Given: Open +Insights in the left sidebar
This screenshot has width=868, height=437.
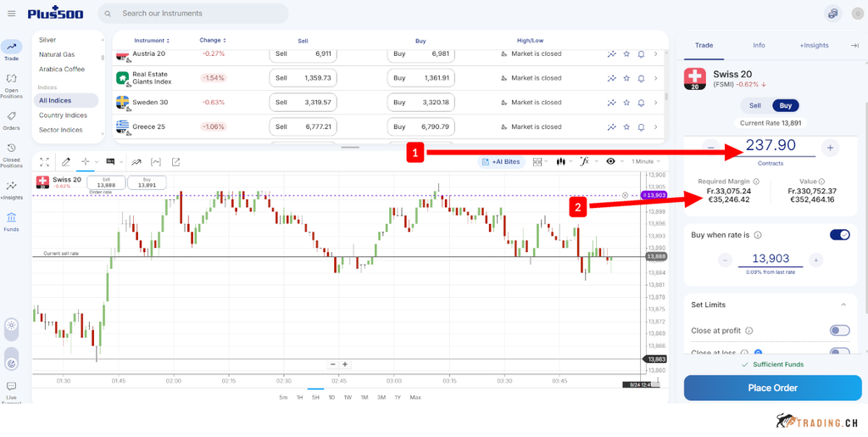Looking at the screenshot, I should [12, 190].
